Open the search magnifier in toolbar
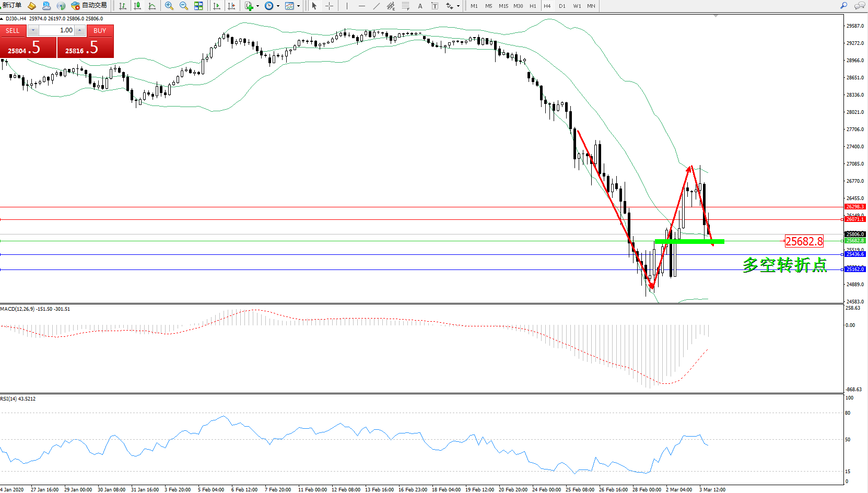 (843, 6)
